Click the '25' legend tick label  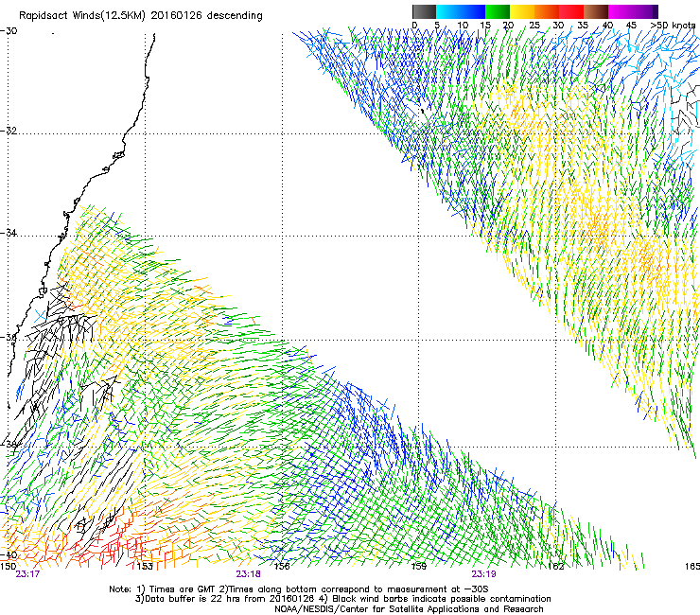pyautogui.click(x=534, y=25)
